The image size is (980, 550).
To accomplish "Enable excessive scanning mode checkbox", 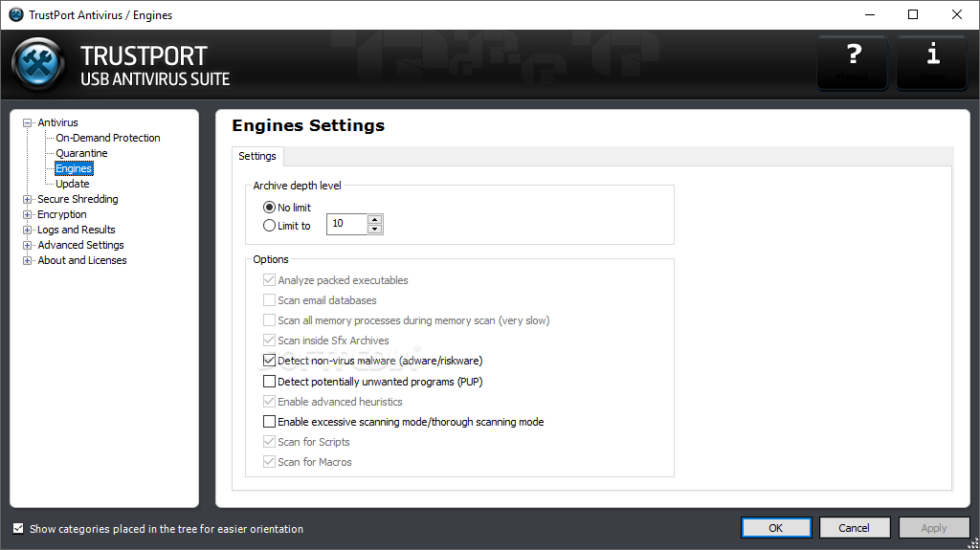I will tap(269, 422).
